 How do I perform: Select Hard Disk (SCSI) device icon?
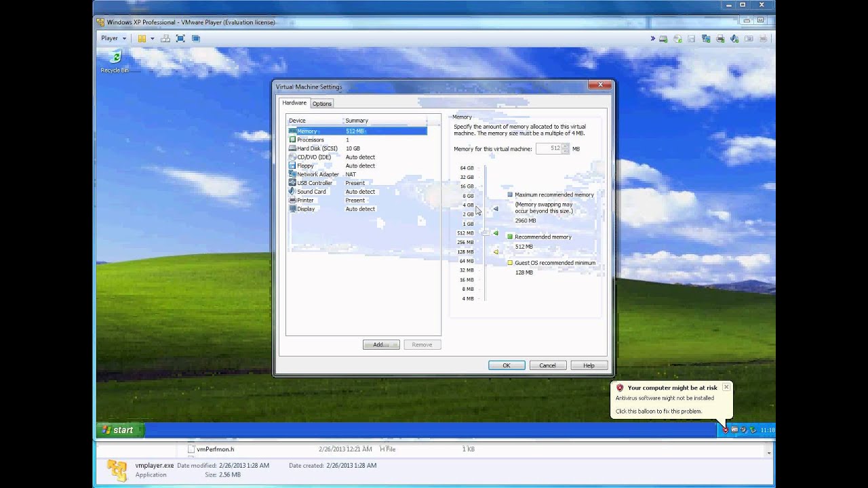(292, 148)
